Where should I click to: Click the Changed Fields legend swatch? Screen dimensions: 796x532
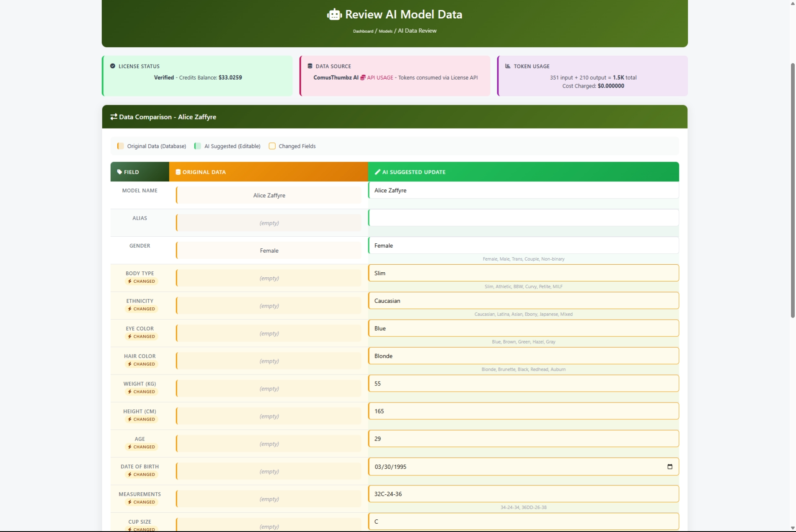(272, 146)
